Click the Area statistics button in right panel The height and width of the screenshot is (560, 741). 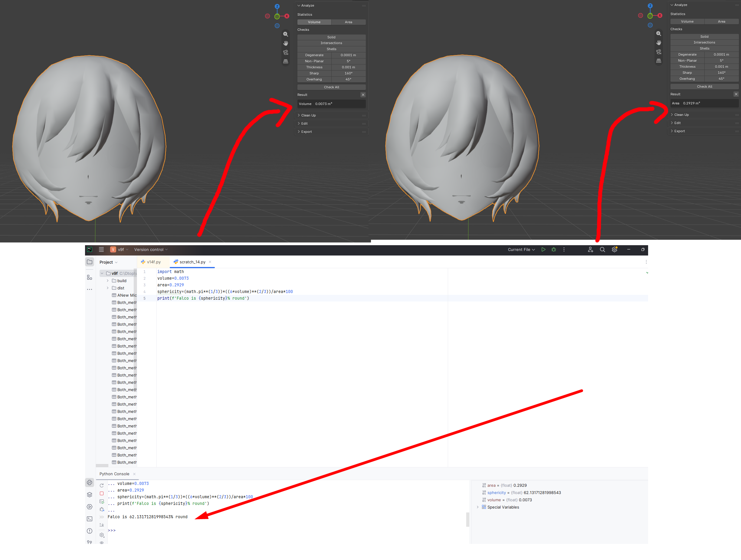coord(721,21)
